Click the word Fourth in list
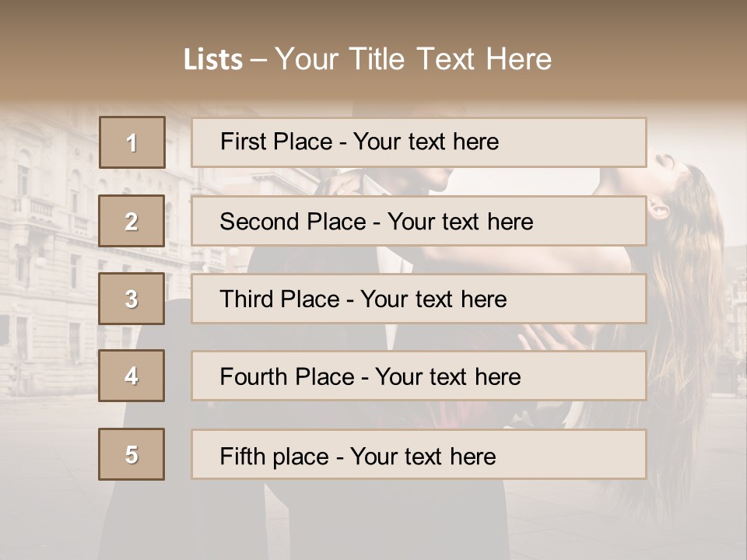The height and width of the screenshot is (560, 747). [x=253, y=376]
